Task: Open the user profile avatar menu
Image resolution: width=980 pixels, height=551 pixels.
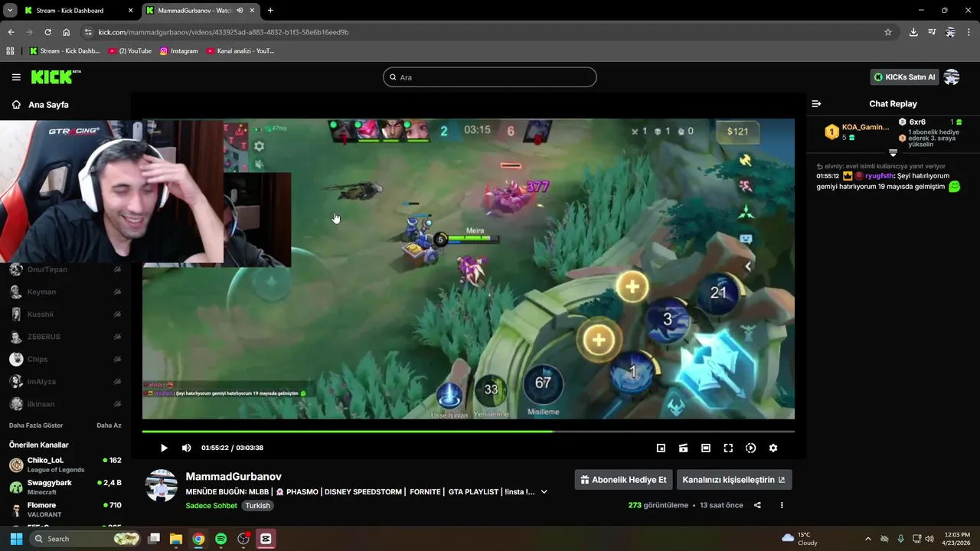Action: click(x=952, y=77)
